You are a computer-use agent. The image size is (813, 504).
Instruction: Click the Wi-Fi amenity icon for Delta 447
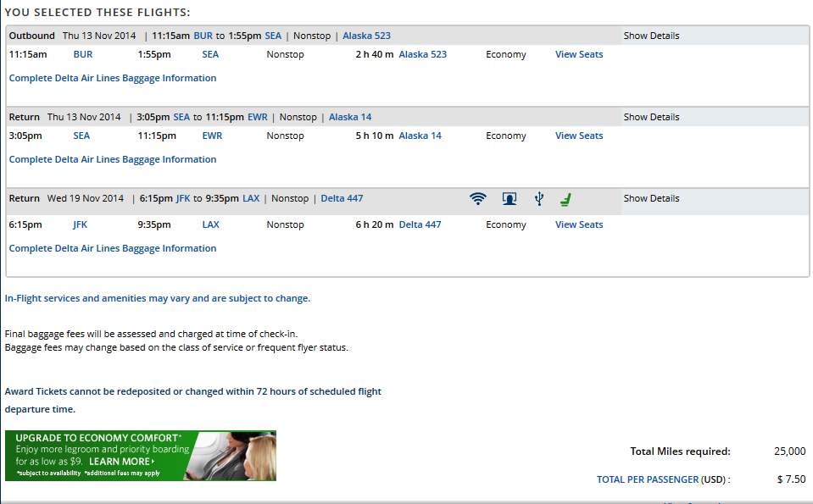tap(478, 199)
